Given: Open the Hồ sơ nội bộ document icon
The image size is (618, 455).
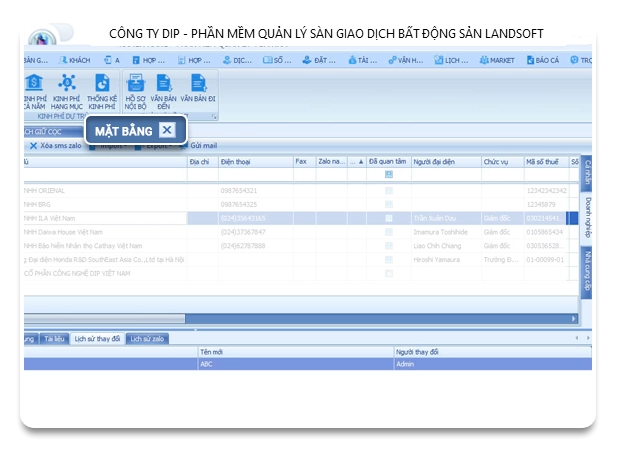Looking at the screenshot, I should [135, 90].
